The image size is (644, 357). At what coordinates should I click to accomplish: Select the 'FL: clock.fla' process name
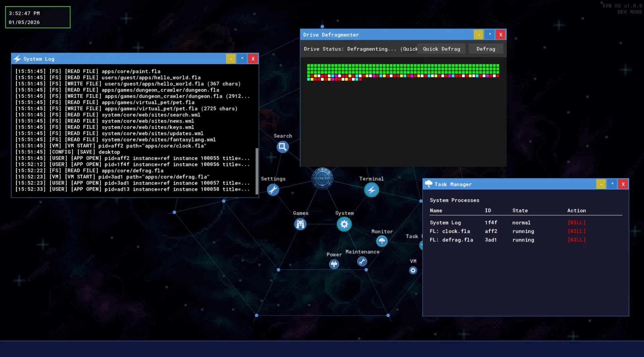pos(450,231)
